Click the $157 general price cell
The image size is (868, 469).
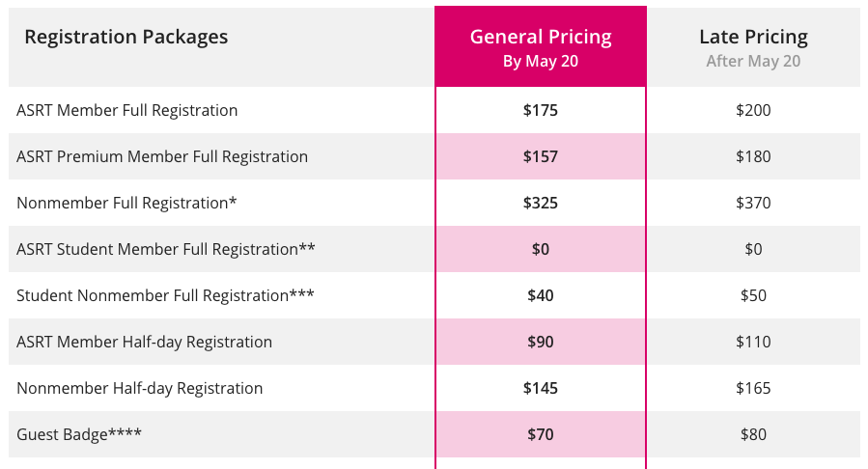[541, 156]
